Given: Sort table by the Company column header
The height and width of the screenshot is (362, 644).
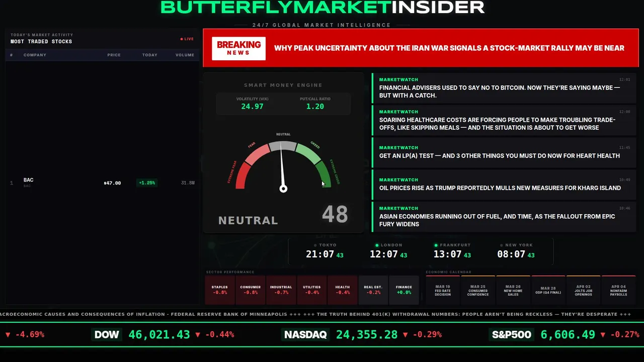Looking at the screenshot, I should pyautogui.click(x=35, y=55).
